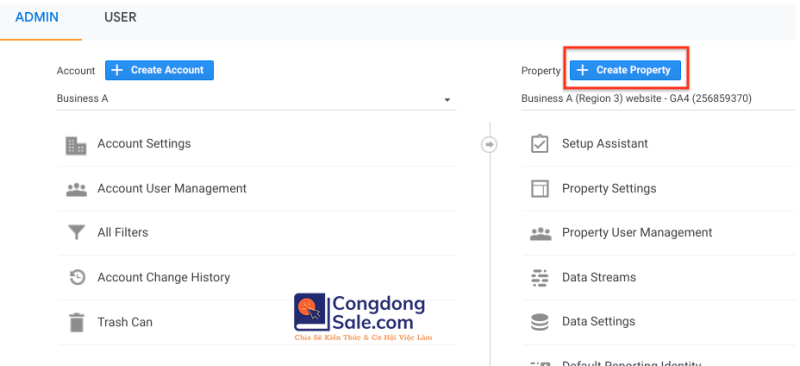Click the Account Settings building icon
800x366 pixels.
[x=77, y=145]
